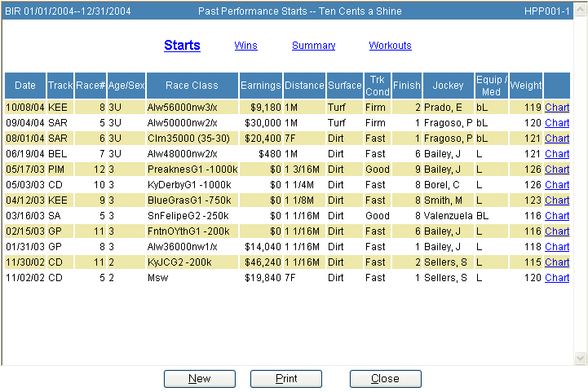Open Chart link for 10/08/04 KEE race
Image resolution: width=588 pixels, height=392 pixels.
[x=557, y=107]
